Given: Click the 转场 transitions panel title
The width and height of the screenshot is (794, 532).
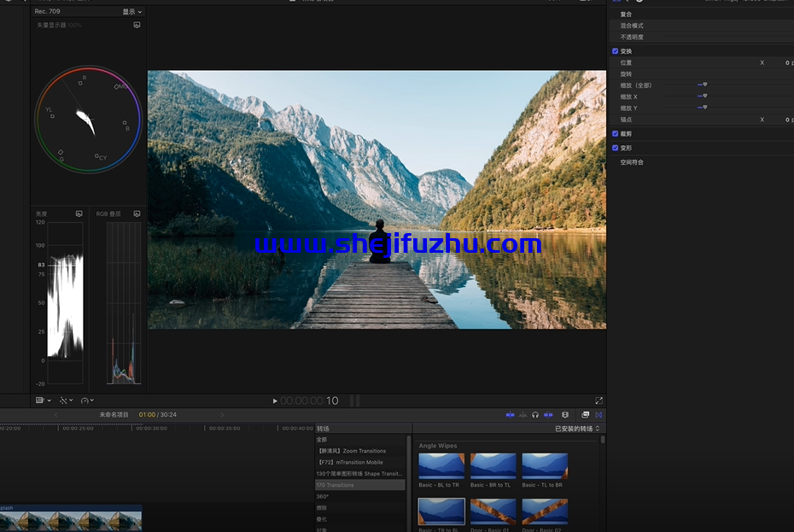Looking at the screenshot, I should point(323,429).
